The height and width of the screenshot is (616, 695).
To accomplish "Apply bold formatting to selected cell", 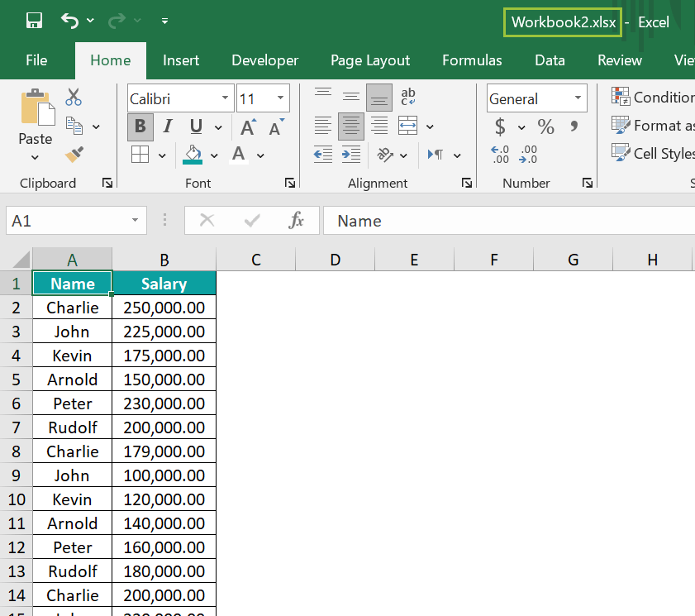I will 140,126.
